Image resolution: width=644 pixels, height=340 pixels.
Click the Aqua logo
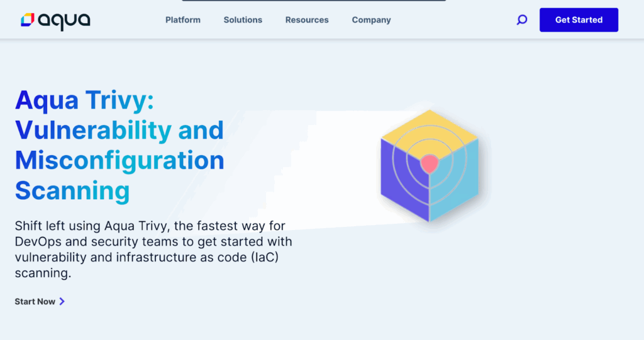tap(55, 21)
